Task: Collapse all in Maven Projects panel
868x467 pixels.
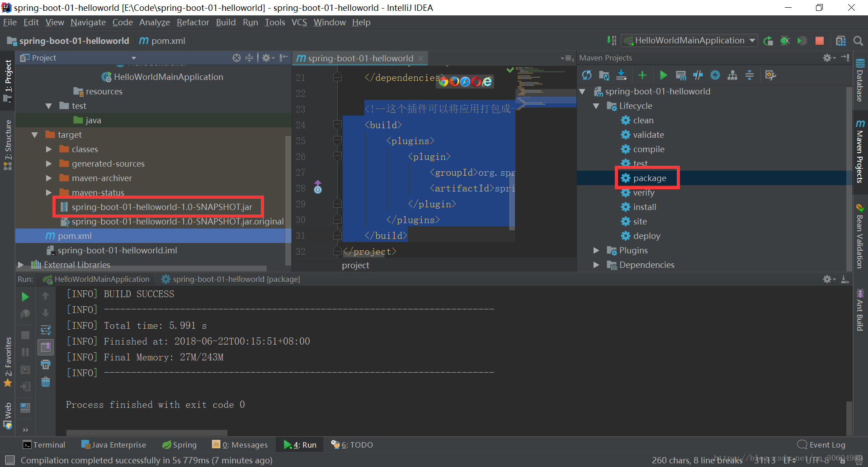Action: [750, 75]
